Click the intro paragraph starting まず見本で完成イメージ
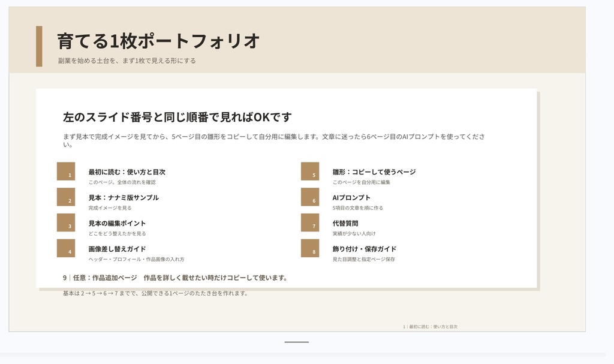Image resolution: width=614 pixels, height=364 pixels. [x=273, y=140]
